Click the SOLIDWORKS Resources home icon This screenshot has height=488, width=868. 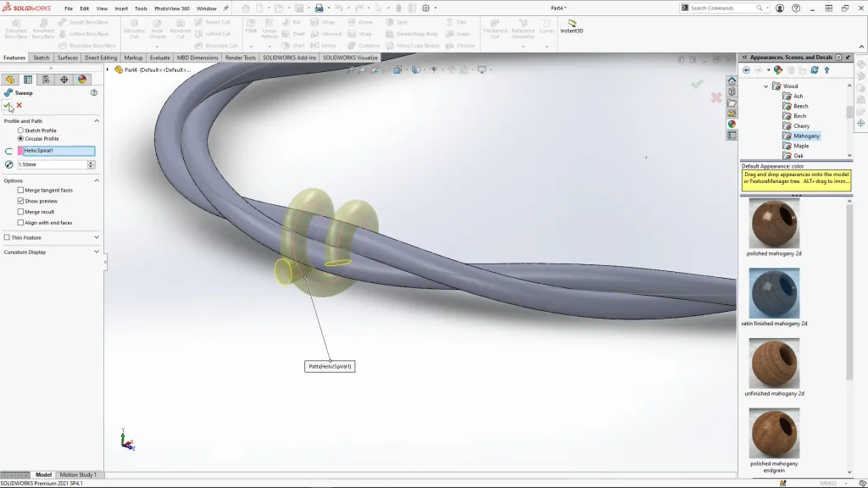click(732, 81)
